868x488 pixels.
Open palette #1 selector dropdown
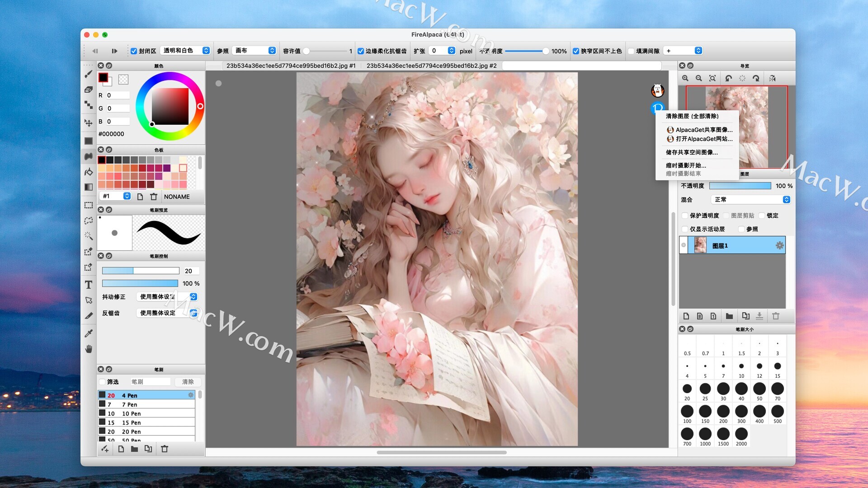116,196
